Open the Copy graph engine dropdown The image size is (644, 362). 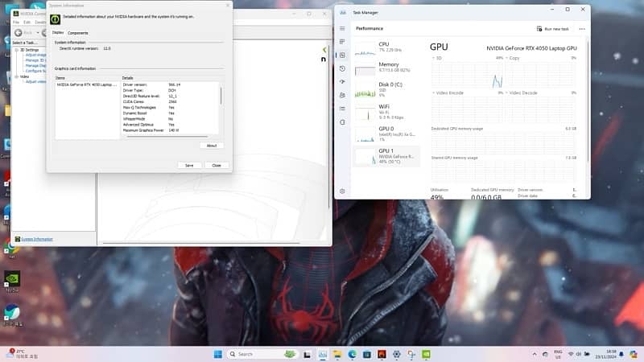[510, 58]
